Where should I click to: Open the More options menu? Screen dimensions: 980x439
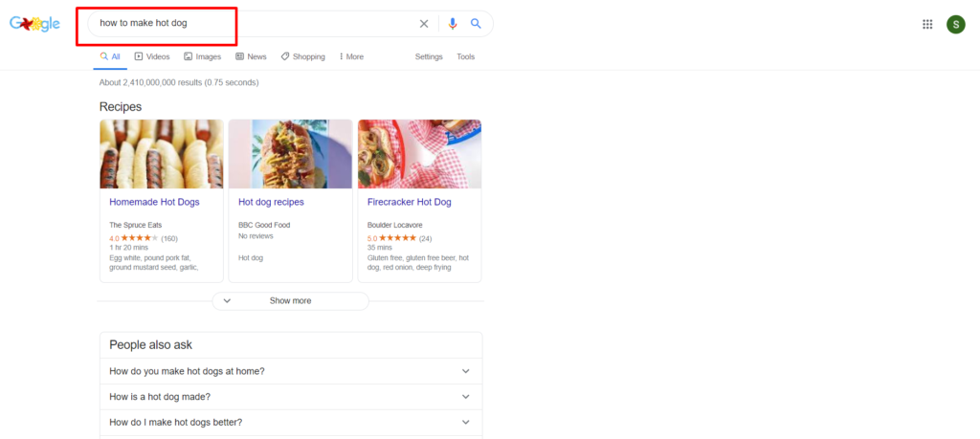click(x=351, y=56)
